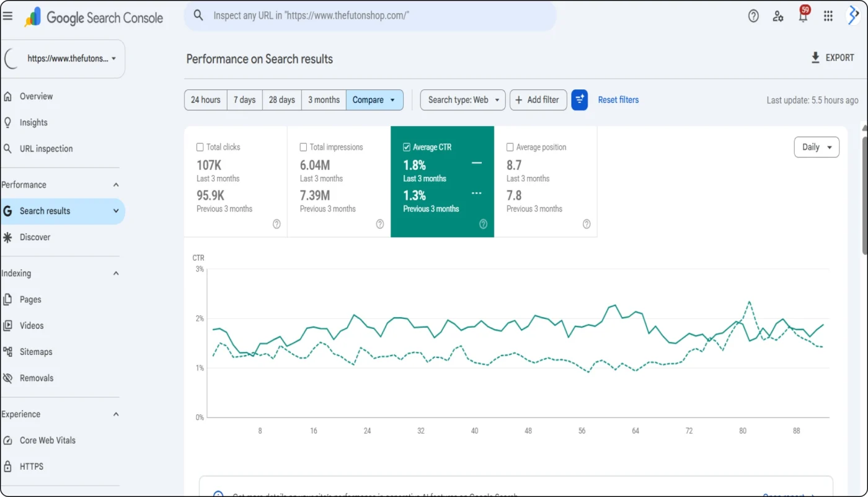
Task: Click the help icon in Average position card
Action: point(587,224)
